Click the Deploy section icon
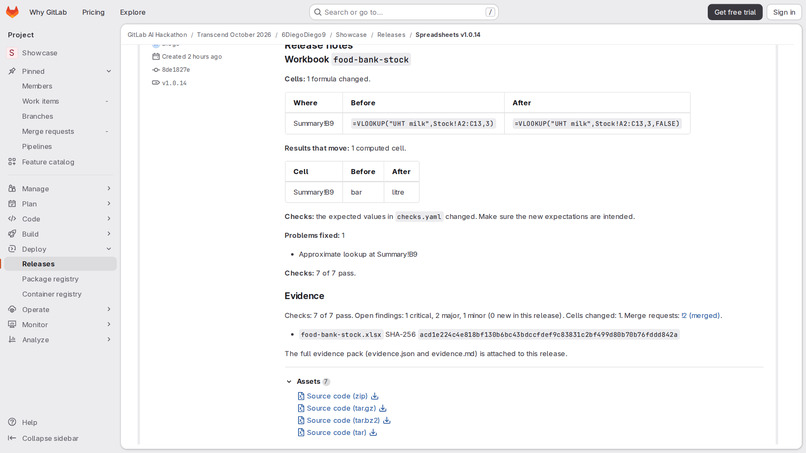Screen dimensions: 806x453 [12, 249]
